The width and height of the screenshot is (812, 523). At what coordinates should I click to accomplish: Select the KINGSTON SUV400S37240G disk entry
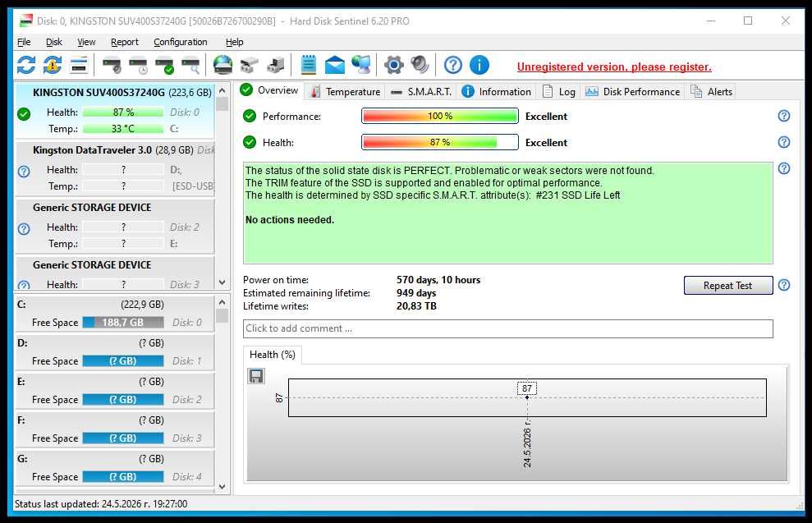(114, 111)
